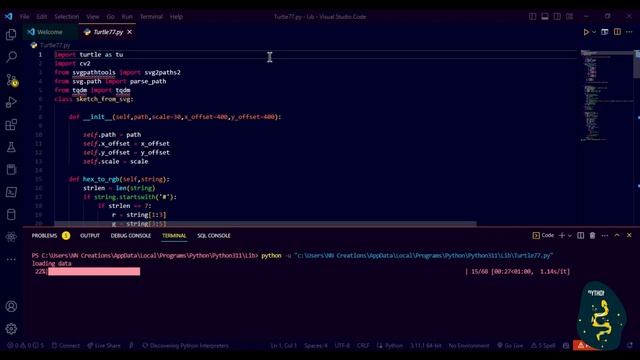640x360 pixels.
Task: Click 5 Spell status item
Action: (x=543, y=346)
